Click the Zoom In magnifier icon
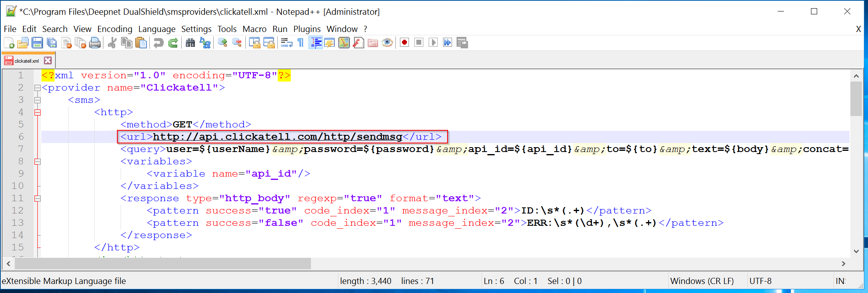The height and width of the screenshot is (293, 868). point(222,43)
